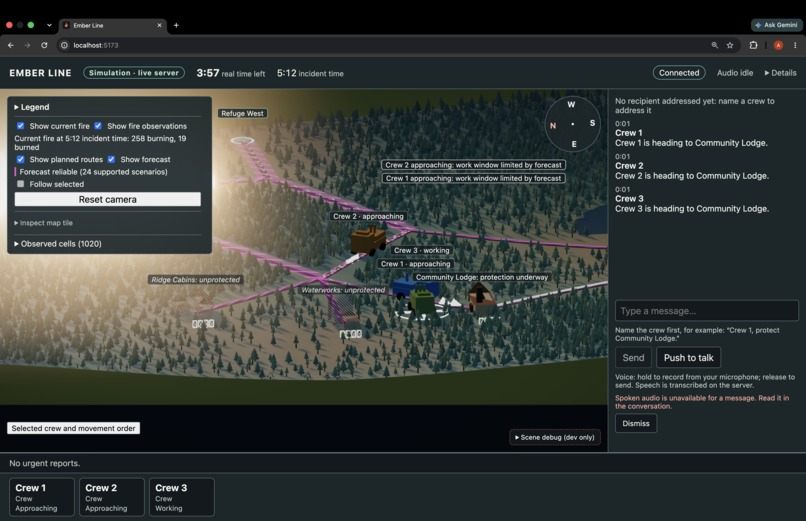This screenshot has width=806, height=521.
Task: Click the Audio idle status
Action: click(x=735, y=73)
